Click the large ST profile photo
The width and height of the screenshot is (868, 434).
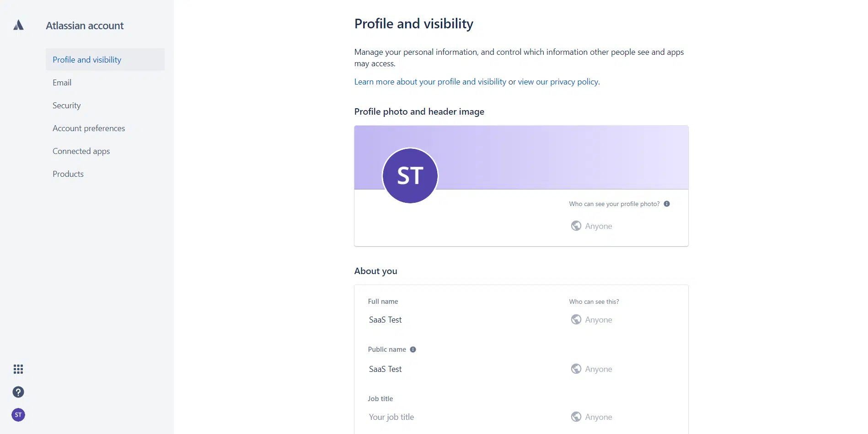[x=410, y=176]
